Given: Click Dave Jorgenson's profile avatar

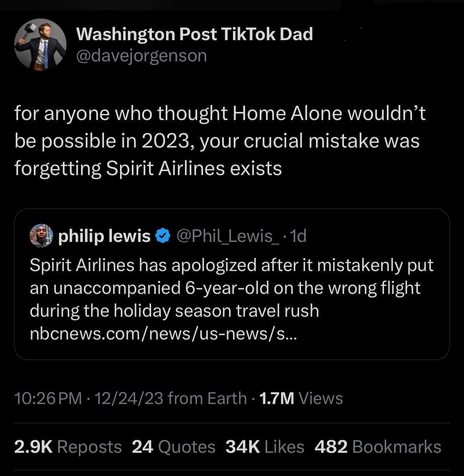Looking at the screenshot, I should pyautogui.click(x=40, y=44).
